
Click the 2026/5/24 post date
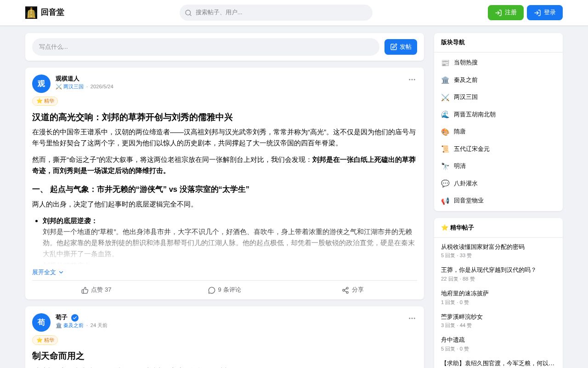pyautogui.click(x=102, y=86)
